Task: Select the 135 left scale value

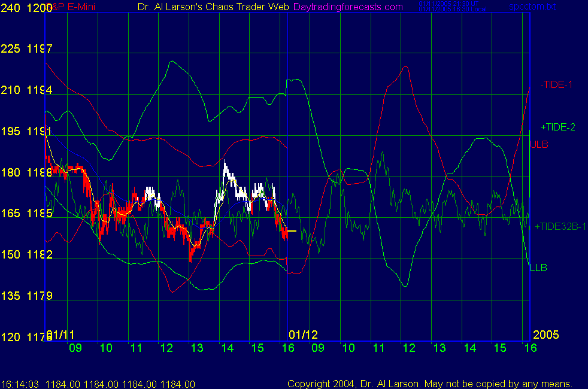Action: point(11,296)
